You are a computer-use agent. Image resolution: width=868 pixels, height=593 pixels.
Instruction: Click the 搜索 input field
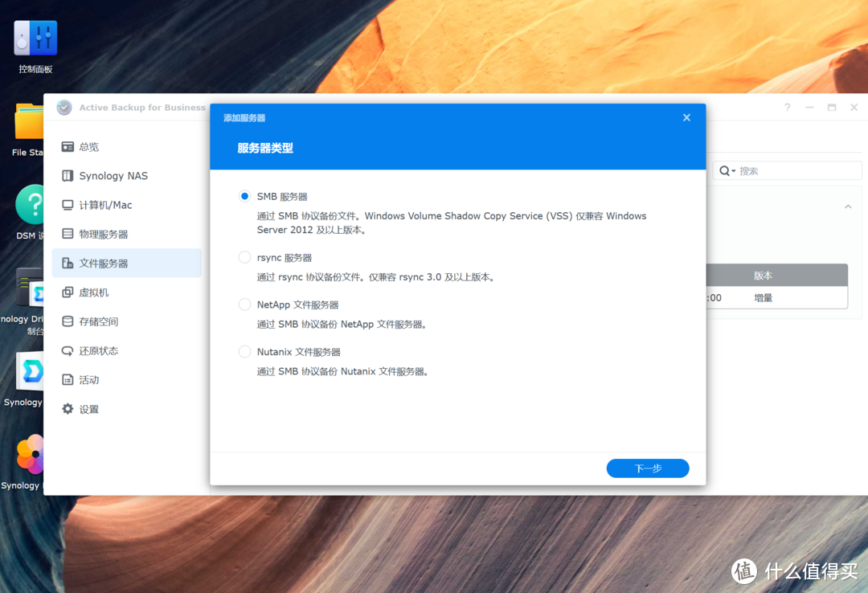click(796, 171)
